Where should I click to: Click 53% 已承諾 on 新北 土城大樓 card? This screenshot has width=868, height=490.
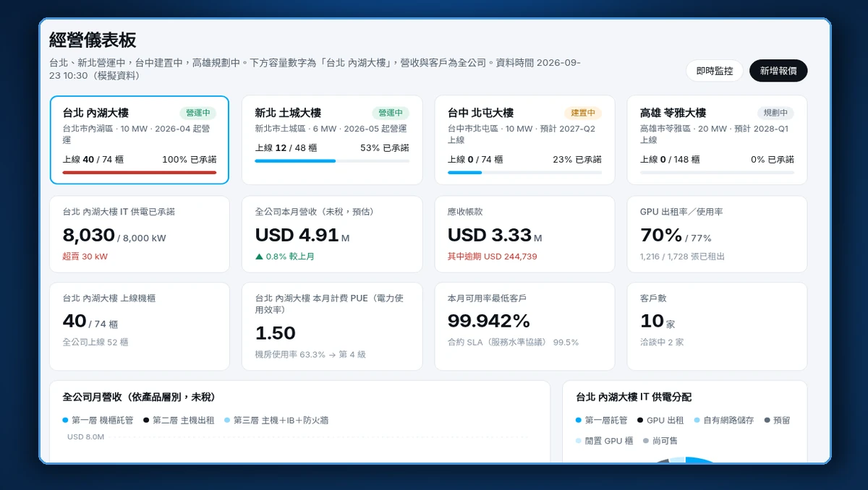[384, 147]
